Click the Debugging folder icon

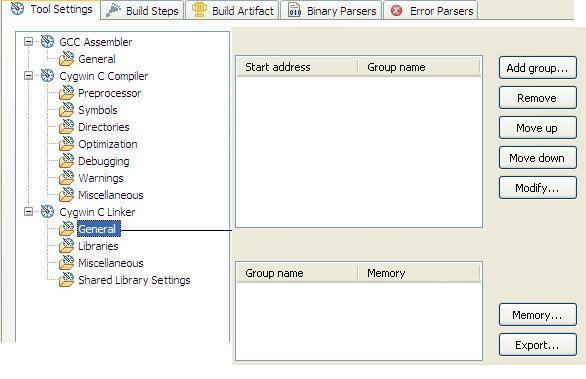pyautogui.click(x=67, y=161)
